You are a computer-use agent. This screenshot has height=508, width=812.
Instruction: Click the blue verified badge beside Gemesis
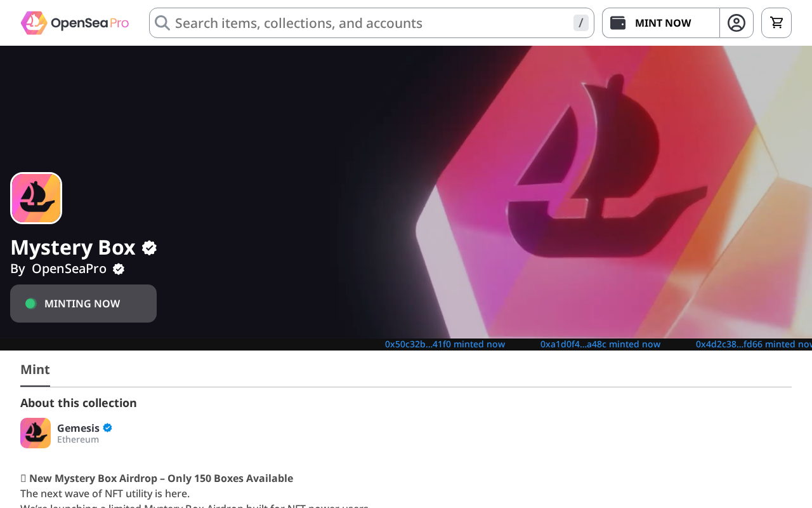(107, 428)
